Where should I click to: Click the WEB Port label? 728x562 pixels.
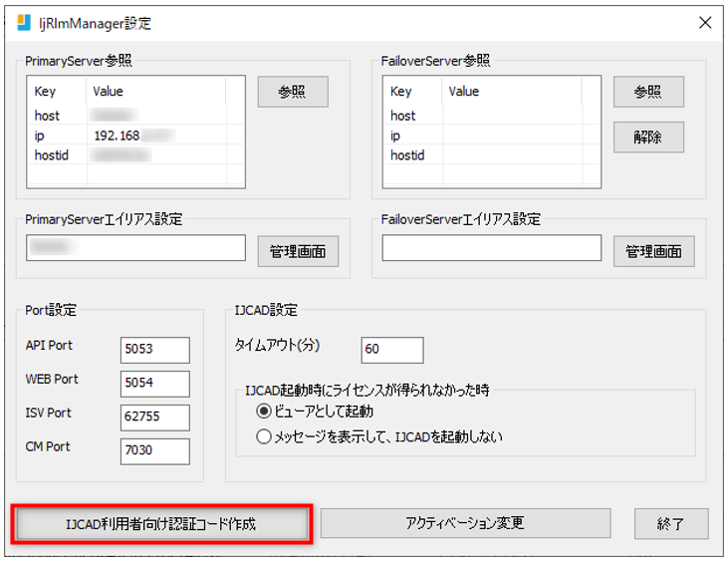pyautogui.click(x=52, y=379)
